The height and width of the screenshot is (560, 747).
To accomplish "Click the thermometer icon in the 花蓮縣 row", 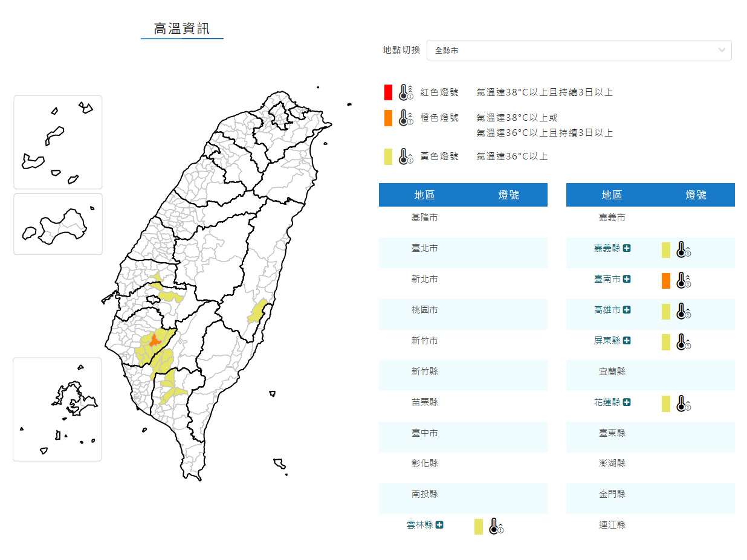I will [x=684, y=404].
